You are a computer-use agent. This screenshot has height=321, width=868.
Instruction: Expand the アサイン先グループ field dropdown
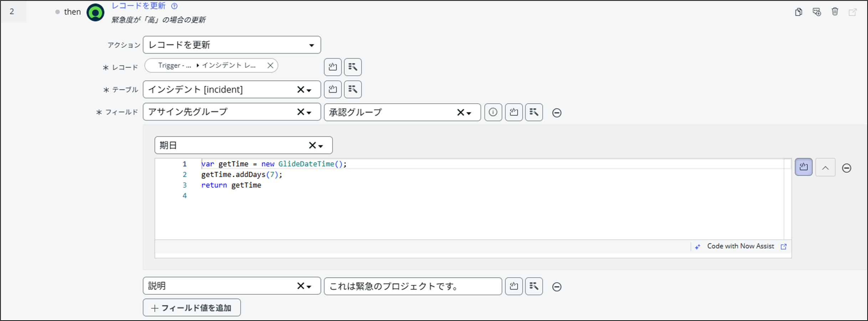[x=309, y=112]
